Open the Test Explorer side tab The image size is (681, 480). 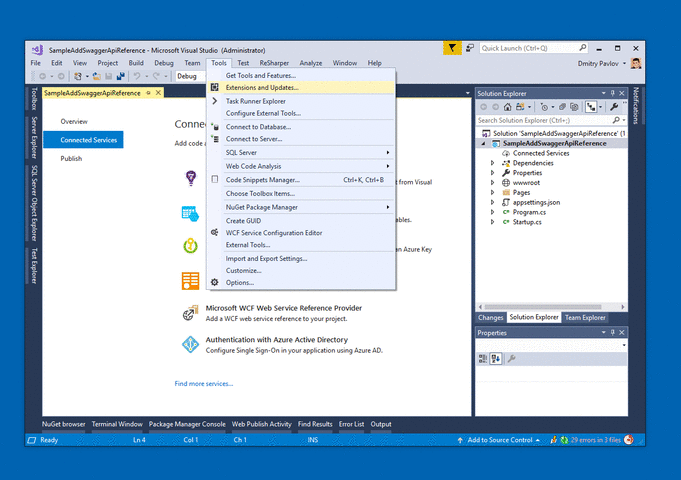click(34, 266)
